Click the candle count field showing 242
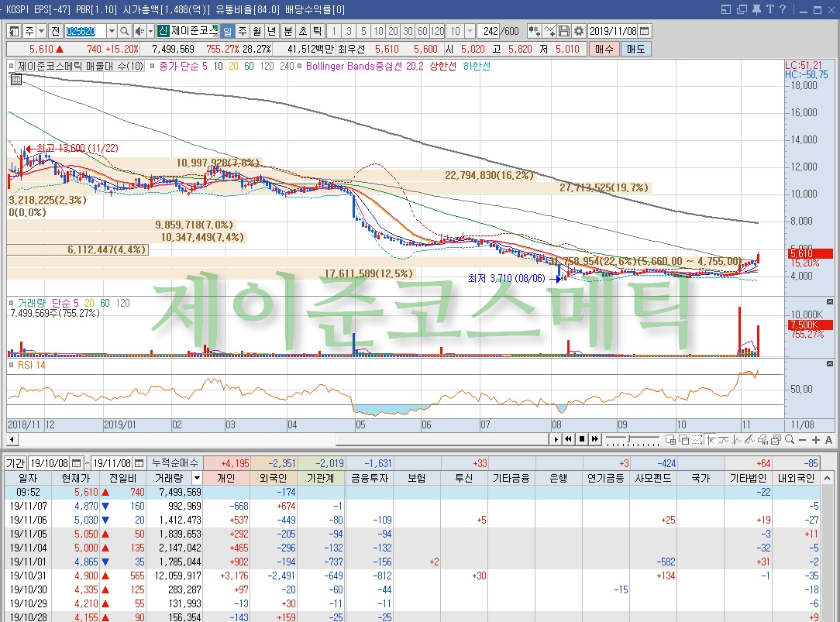 [x=490, y=31]
